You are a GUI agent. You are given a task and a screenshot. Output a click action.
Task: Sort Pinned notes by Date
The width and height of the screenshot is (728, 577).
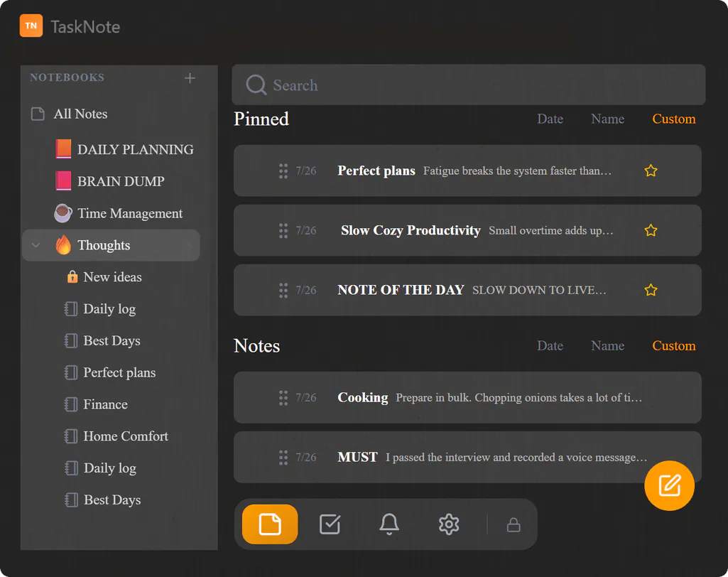(550, 119)
